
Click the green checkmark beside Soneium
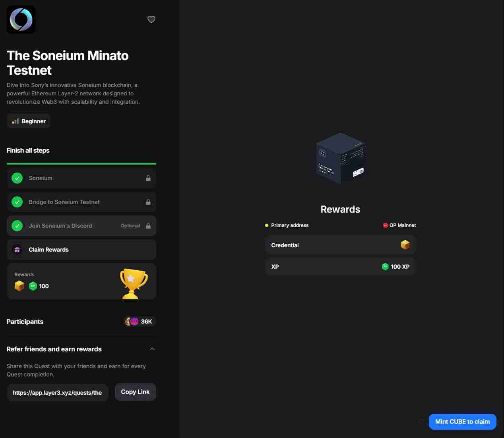17,178
